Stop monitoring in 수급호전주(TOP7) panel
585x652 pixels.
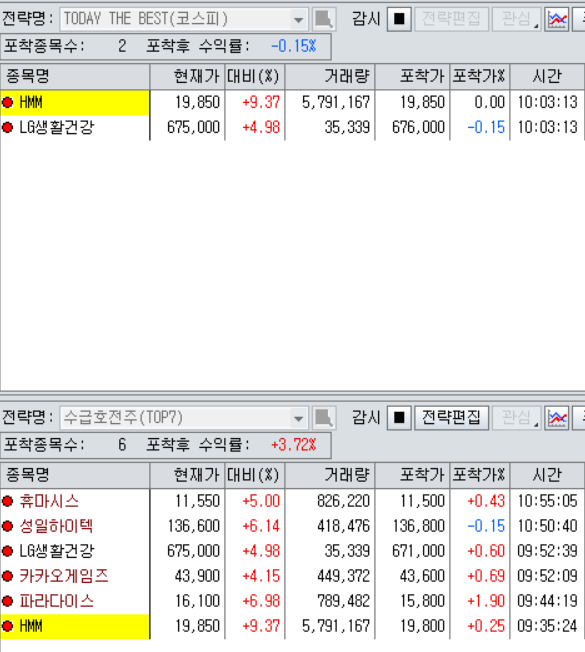[399, 418]
